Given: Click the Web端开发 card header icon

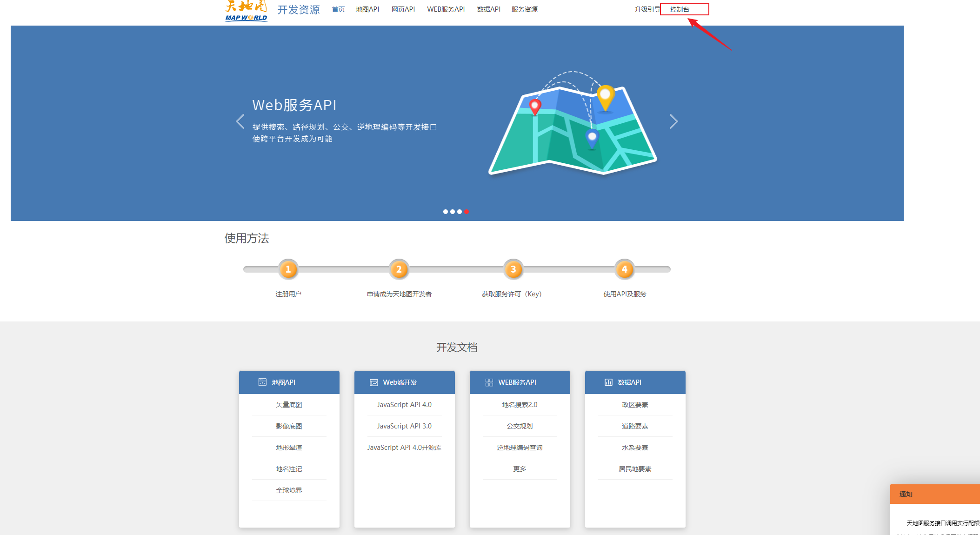Looking at the screenshot, I should 373,382.
